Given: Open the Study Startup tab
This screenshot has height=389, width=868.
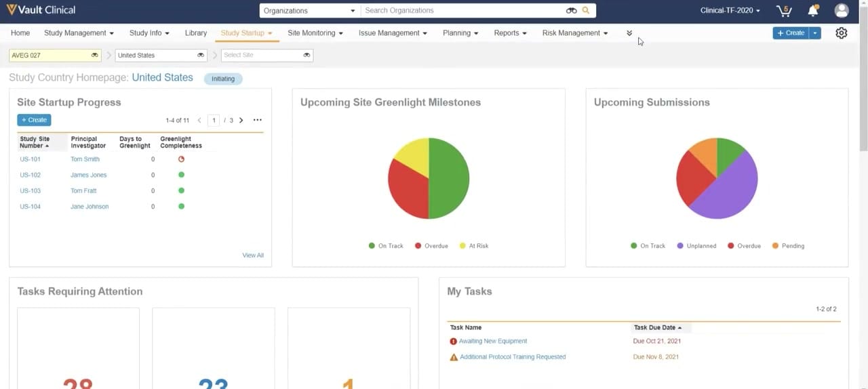Looking at the screenshot, I should (247, 33).
